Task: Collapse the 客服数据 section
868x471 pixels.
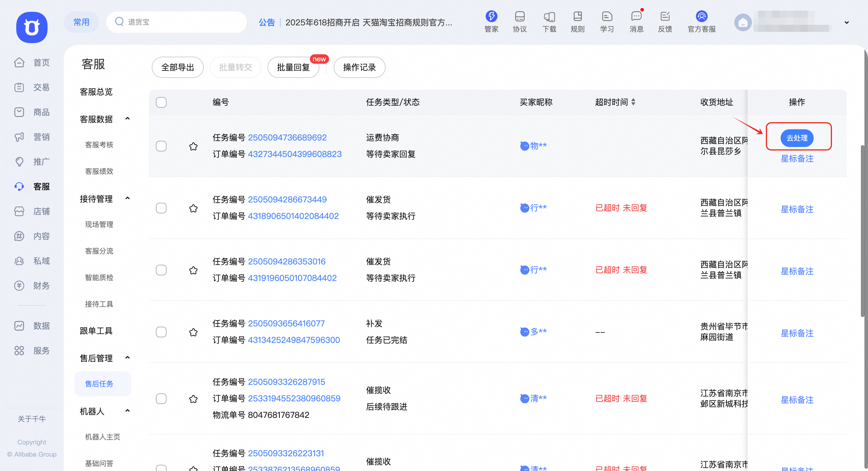Action: (x=127, y=119)
